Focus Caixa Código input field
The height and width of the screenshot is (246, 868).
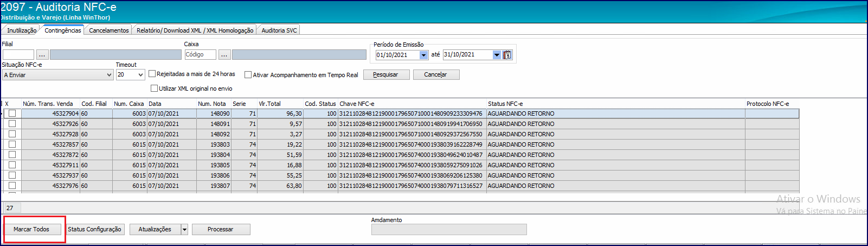(x=200, y=55)
